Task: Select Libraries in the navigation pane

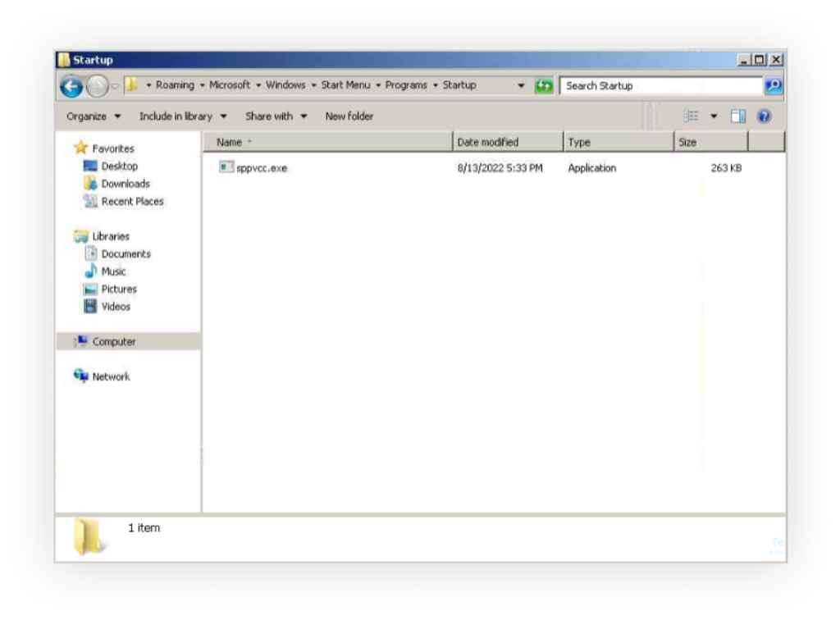Action: (x=111, y=236)
